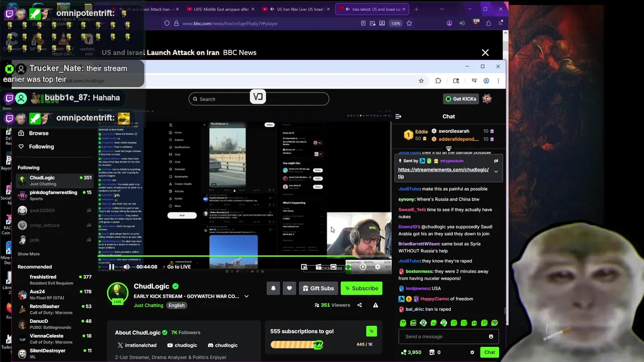This screenshot has width=644, height=362.
Task: Click the Gift Subs button
Action: pos(318,288)
